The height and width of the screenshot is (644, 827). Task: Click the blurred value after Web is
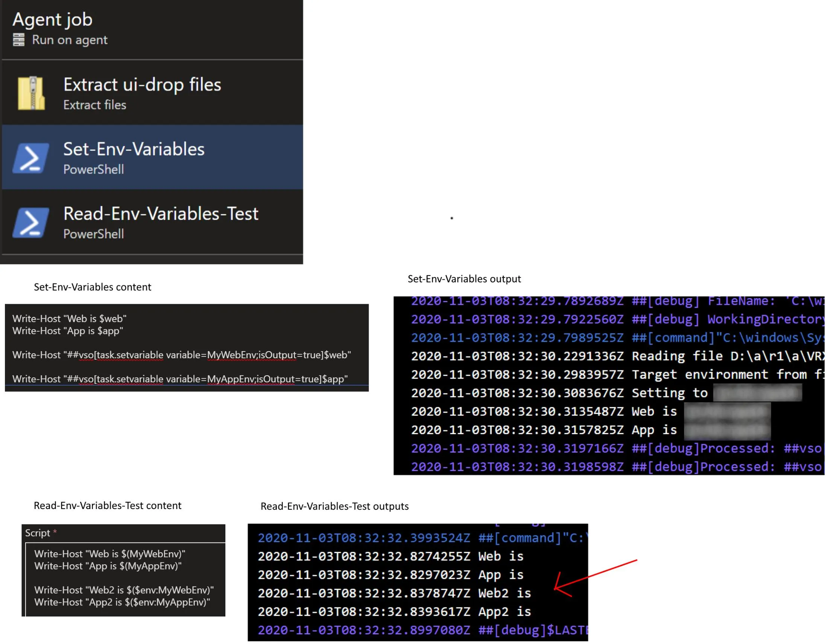pyautogui.click(x=727, y=412)
